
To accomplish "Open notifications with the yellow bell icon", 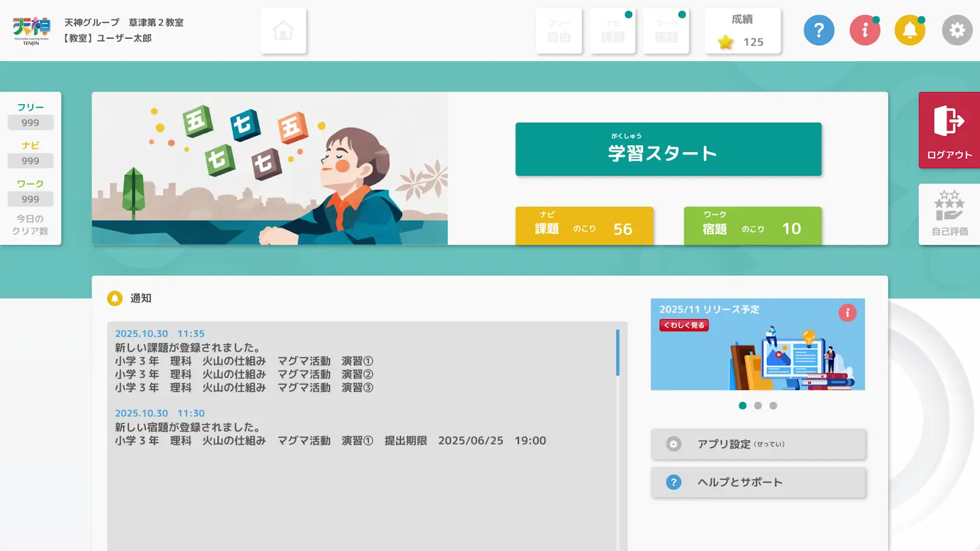I will point(910,30).
